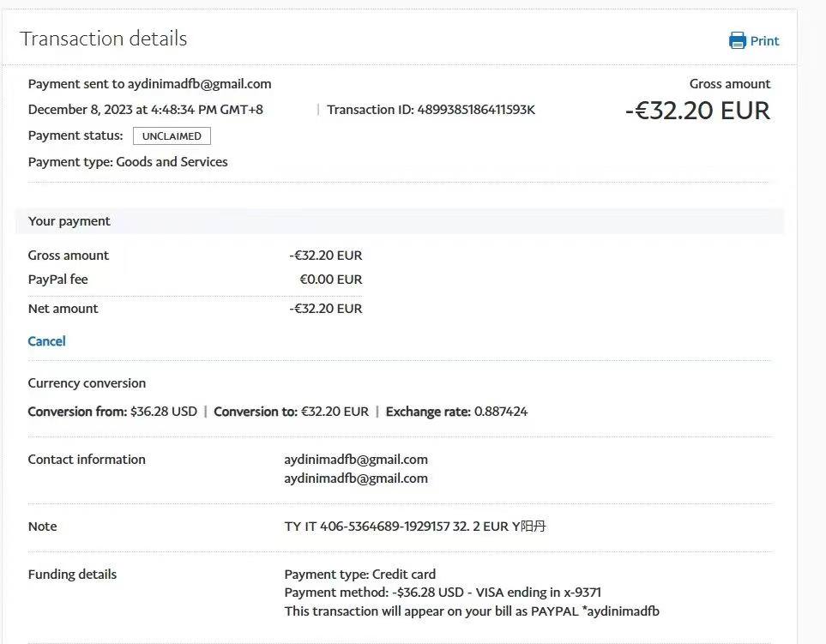Click the large gross amount total at top right

click(697, 111)
